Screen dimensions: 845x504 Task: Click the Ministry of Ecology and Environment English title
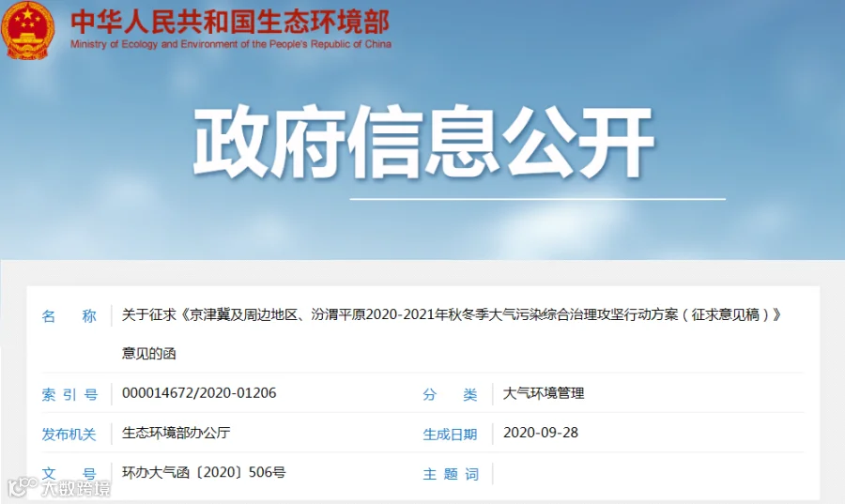tap(231, 44)
